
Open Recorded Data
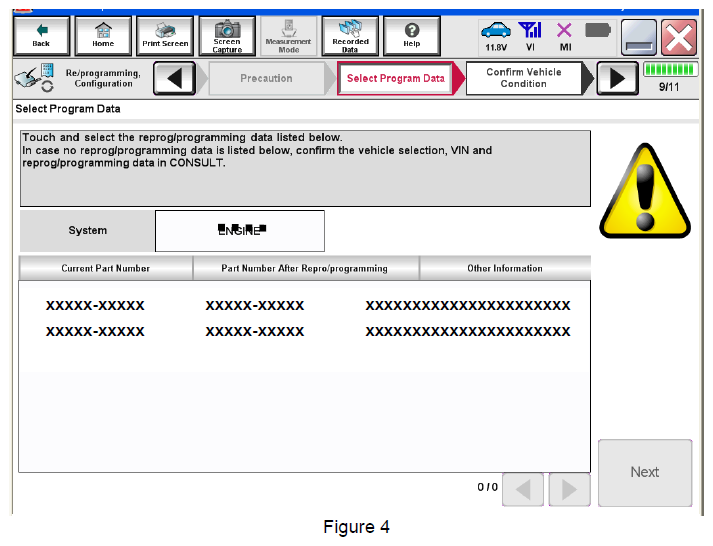point(350,36)
